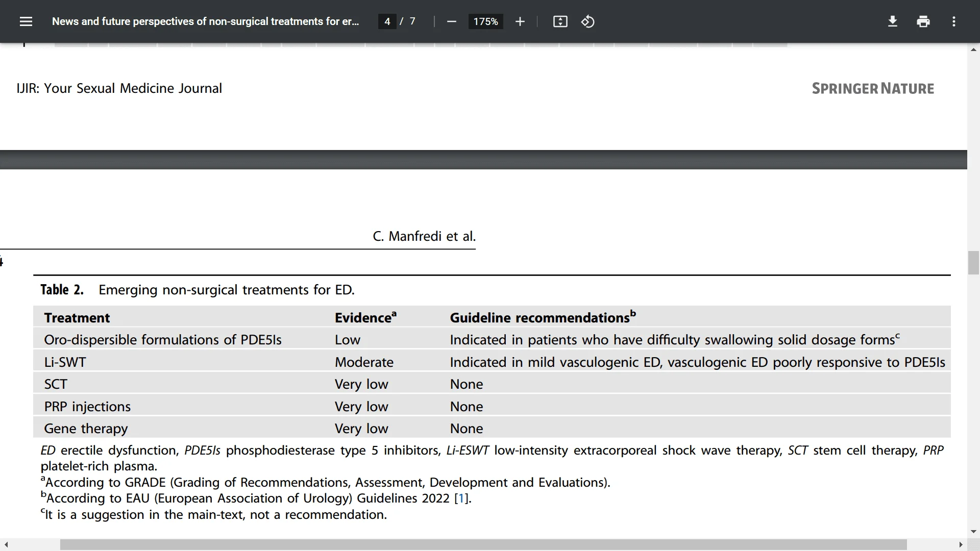This screenshot has width=980, height=551.
Task: Click 'IJIR: Your Sexual Medicine Journal' text
Action: point(119,88)
